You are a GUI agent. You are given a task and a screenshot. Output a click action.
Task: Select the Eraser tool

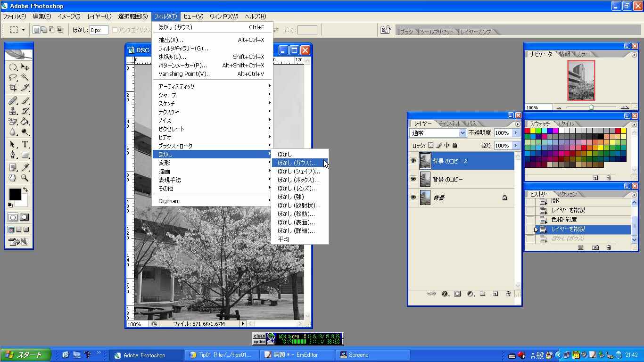pyautogui.click(x=13, y=122)
